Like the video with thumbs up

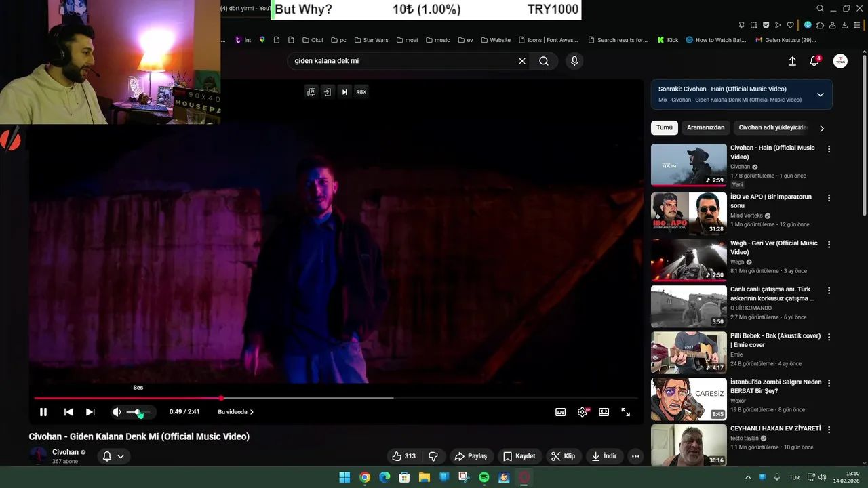tap(404, 456)
